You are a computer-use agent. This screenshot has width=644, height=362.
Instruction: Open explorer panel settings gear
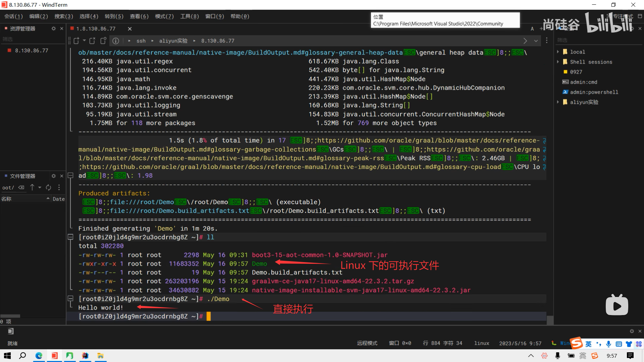(54, 28)
